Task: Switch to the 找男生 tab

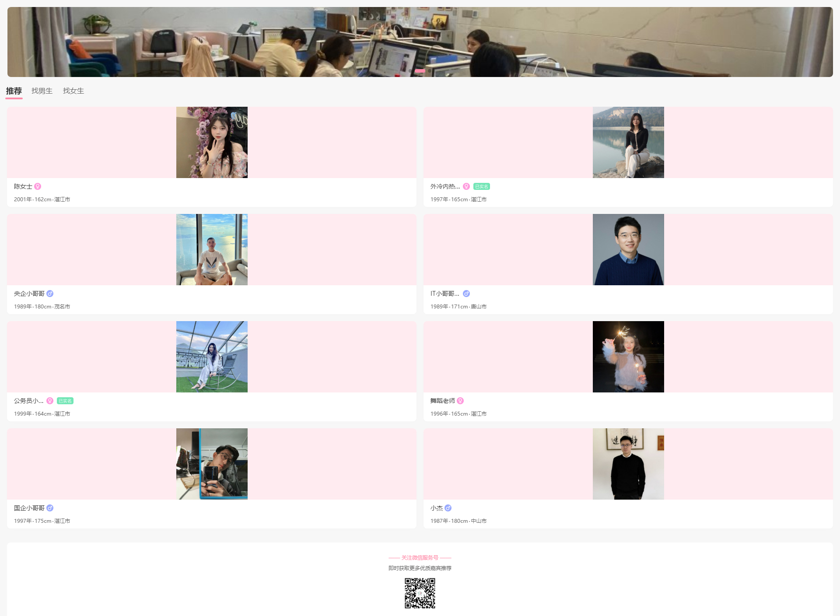Action: click(x=42, y=91)
